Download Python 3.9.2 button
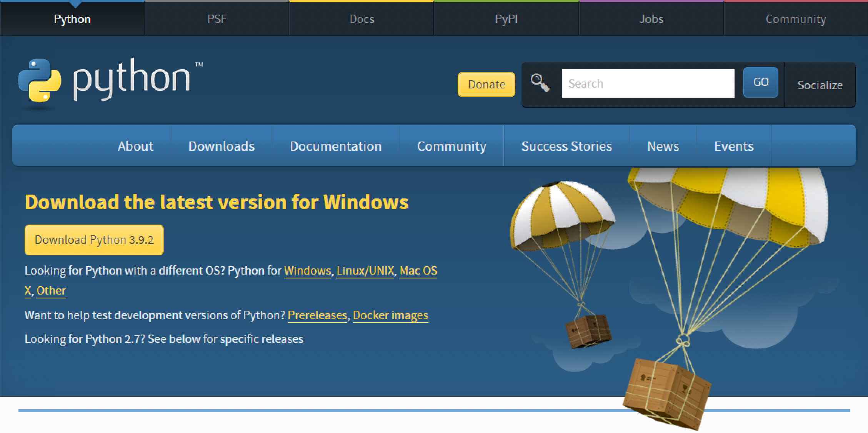This screenshot has height=433, width=868. [x=94, y=240]
